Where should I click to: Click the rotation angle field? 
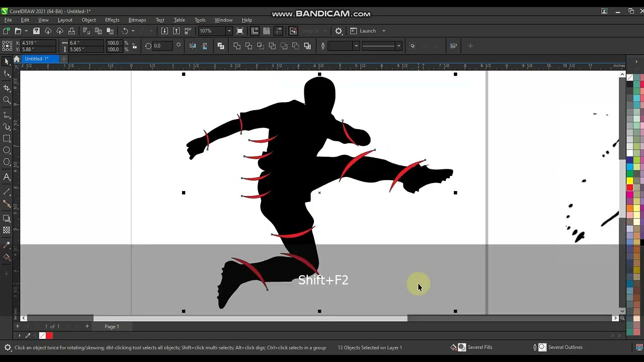[162, 46]
